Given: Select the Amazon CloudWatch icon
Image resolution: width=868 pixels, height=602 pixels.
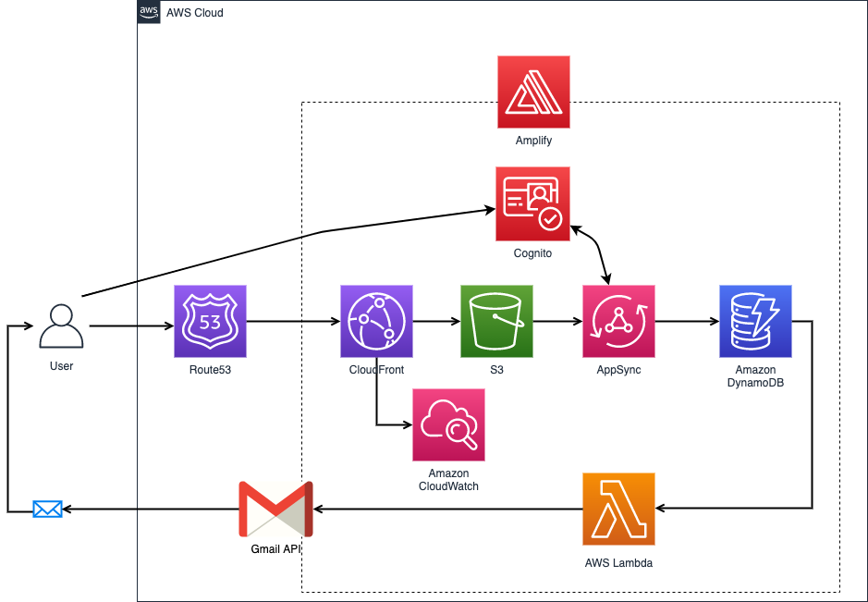Looking at the screenshot, I should click(x=449, y=424).
